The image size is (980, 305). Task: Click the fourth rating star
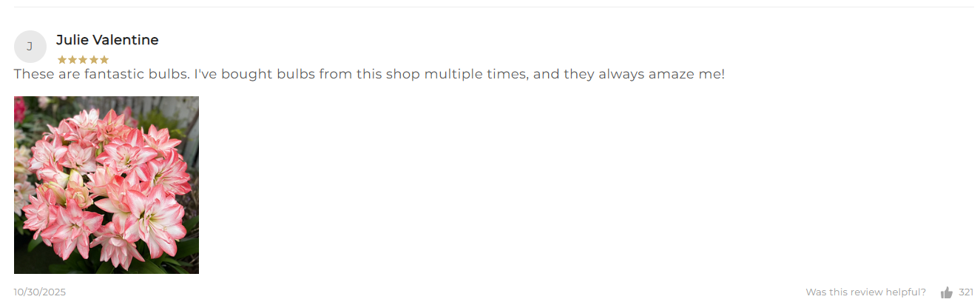point(93,60)
